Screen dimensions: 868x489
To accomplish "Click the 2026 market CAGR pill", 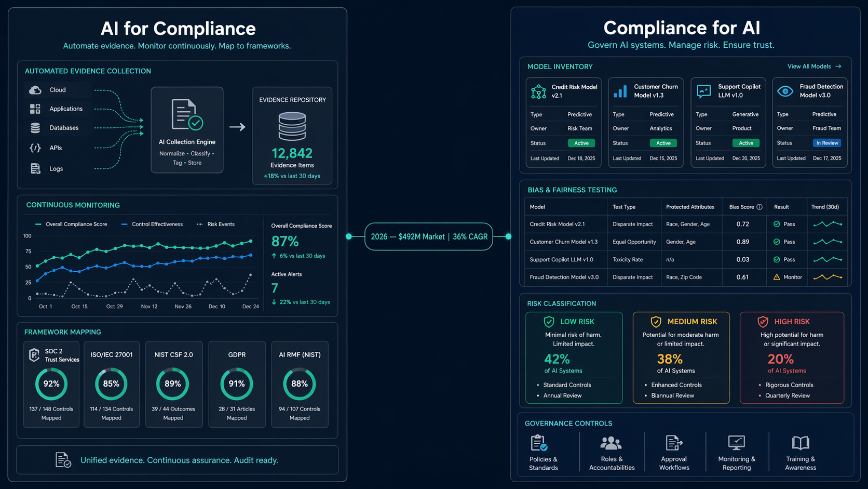I will [429, 236].
